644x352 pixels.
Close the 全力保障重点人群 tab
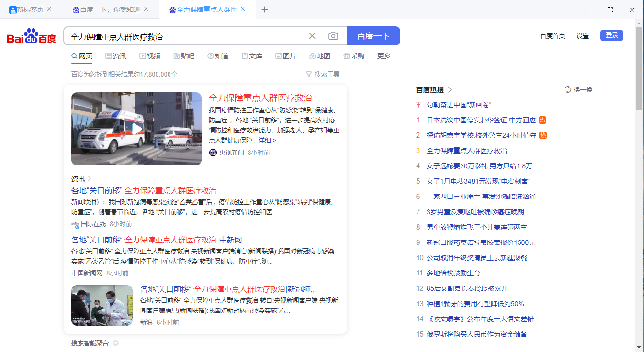point(243,9)
